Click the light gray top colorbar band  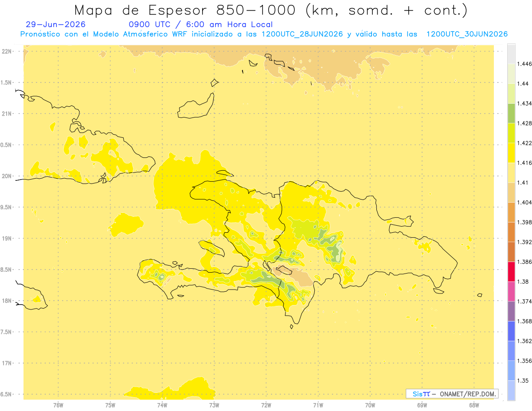511,54
